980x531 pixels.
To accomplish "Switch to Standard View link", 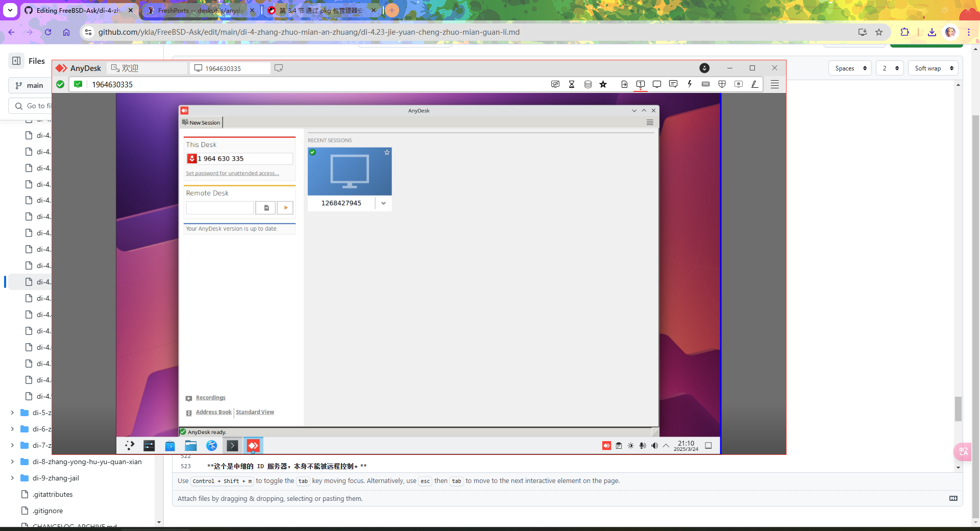I will tap(255, 412).
